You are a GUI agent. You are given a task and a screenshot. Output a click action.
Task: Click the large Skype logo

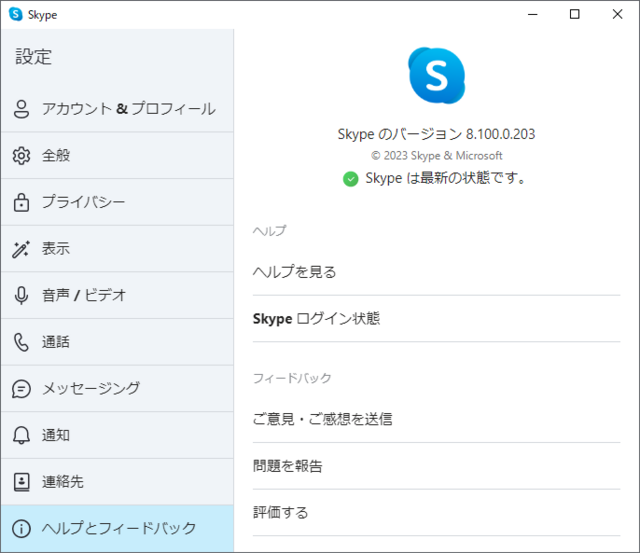pyautogui.click(x=436, y=76)
